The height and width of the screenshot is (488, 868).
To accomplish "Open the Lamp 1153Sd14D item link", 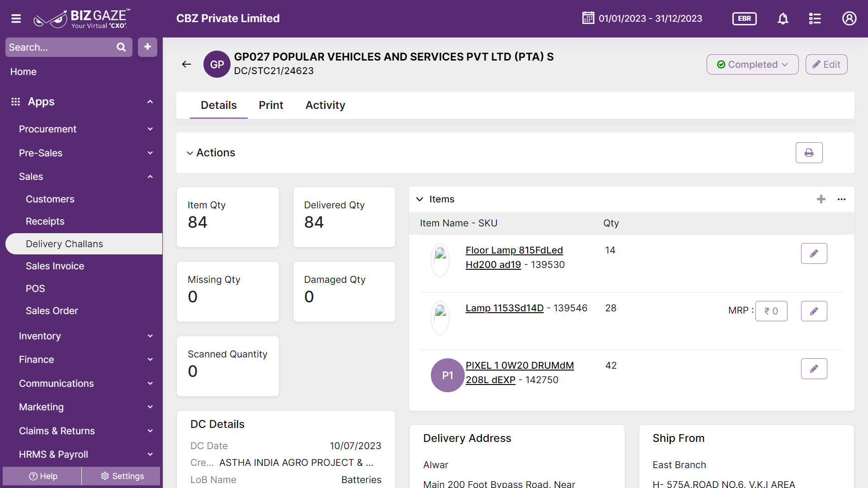I will click(x=505, y=308).
